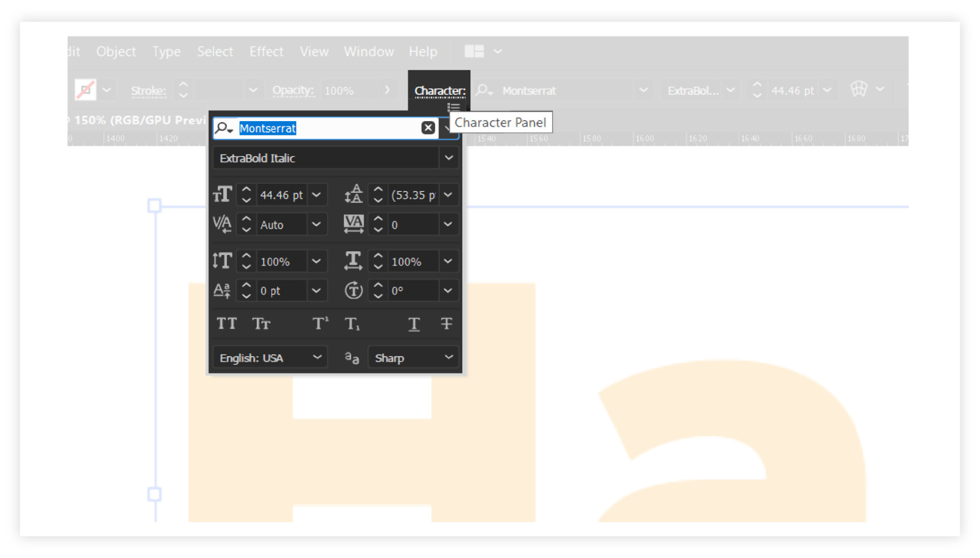Click the kerning stepper arrows
The height and width of the screenshot is (558, 980).
246,224
